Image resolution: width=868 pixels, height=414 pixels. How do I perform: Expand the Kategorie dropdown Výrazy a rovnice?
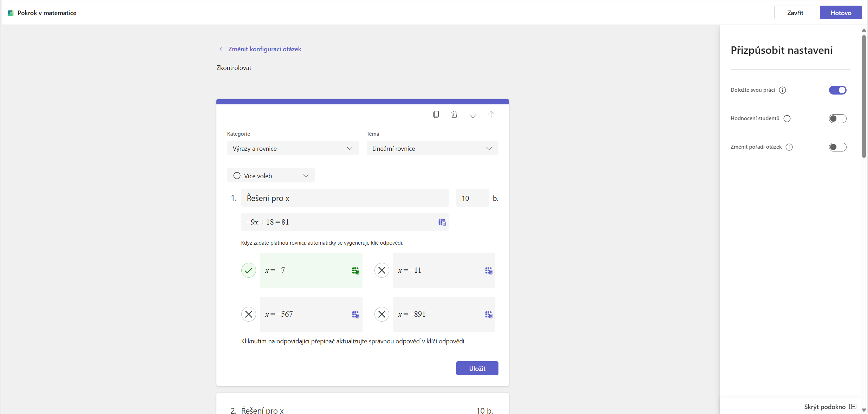tap(292, 148)
